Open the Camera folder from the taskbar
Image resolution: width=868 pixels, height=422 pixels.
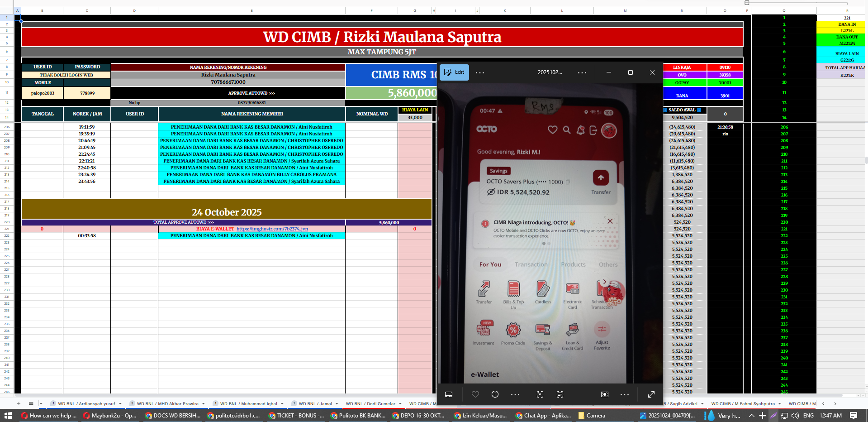pyautogui.click(x=592, y=415)
